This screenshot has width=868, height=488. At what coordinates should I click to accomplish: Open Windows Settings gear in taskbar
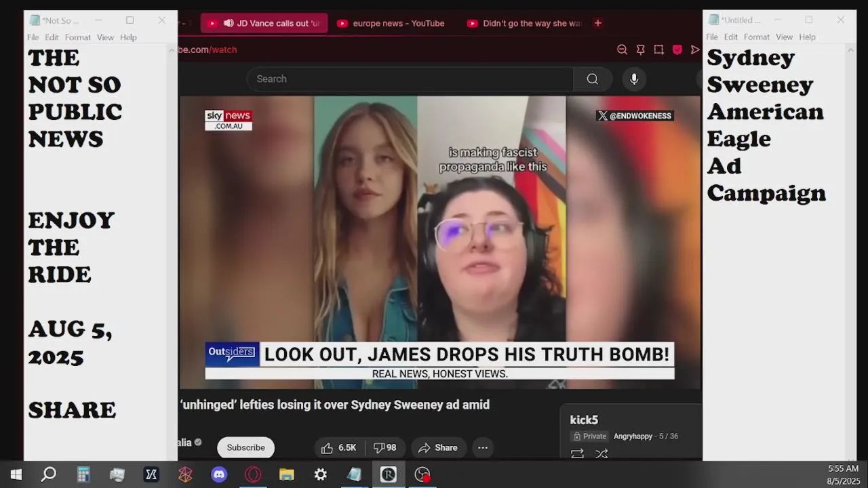tap(321, 474)
